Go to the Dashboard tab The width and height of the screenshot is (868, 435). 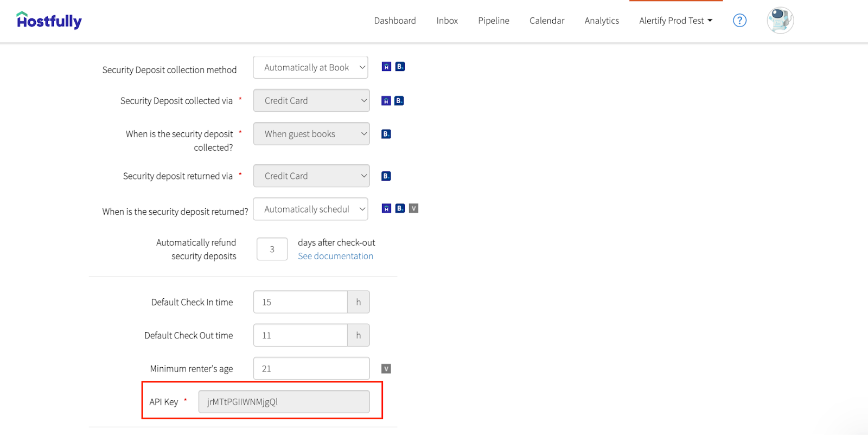[395, 21]
